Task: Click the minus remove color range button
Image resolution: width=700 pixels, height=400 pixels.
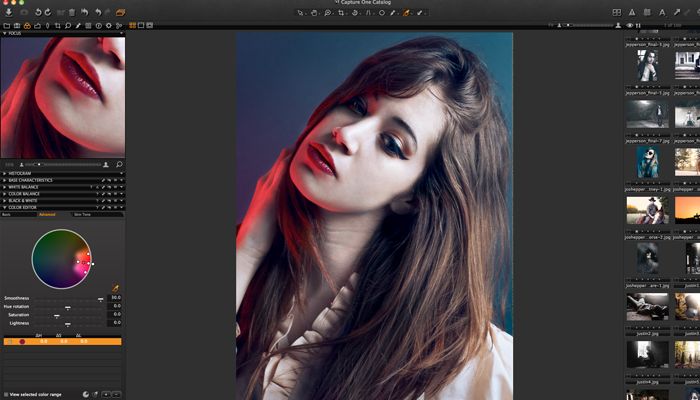Action: [x=117, y=395]
